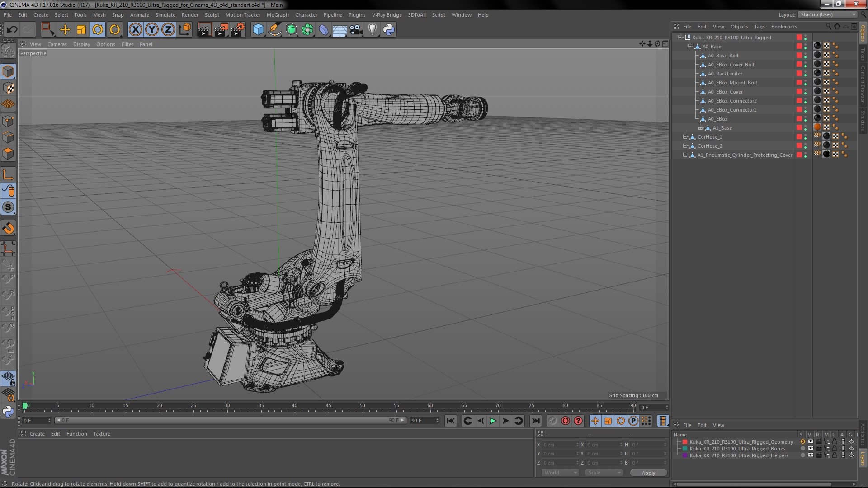Open the Simulate menu
This screenshot has width=868, height=488.
[165, 15]
